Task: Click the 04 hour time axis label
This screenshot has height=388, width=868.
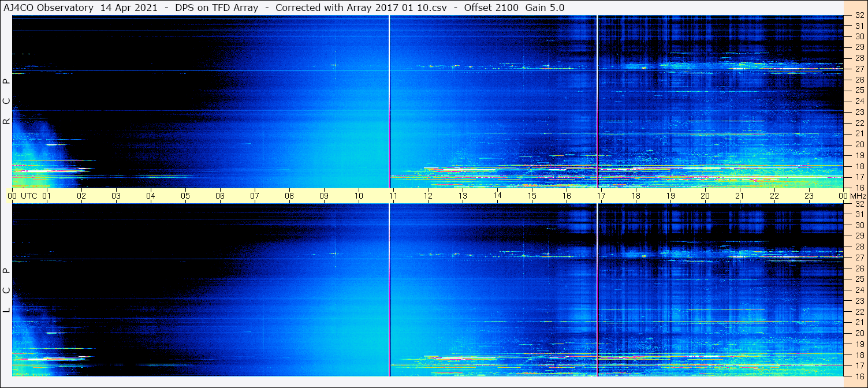Action: pos(151,196)
